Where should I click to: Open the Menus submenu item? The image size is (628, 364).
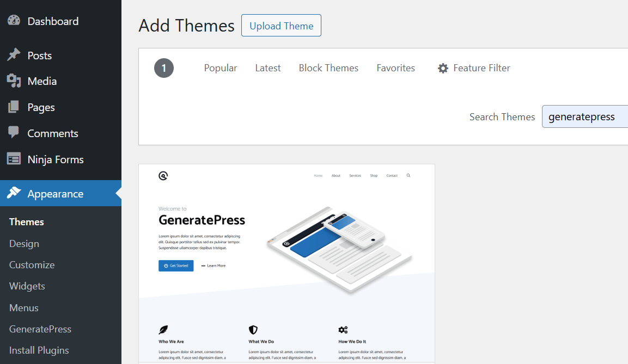click(x=24, y=308)
